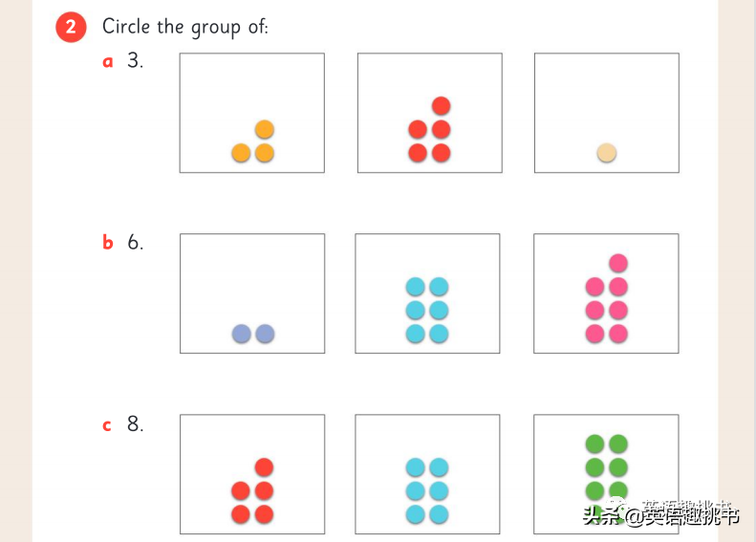
Task: Click the red letter c label
Action: point(107,425)
